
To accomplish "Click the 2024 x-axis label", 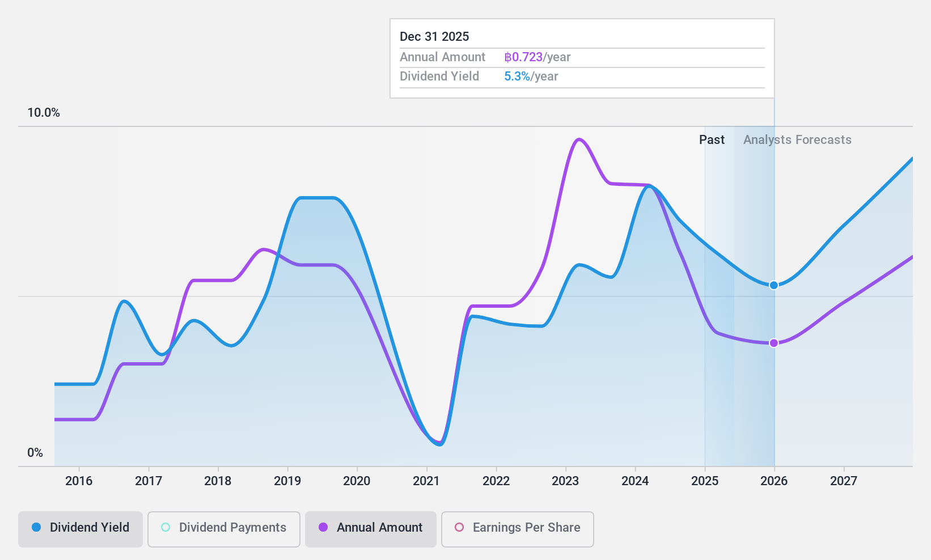I will [x=635, y=481].
